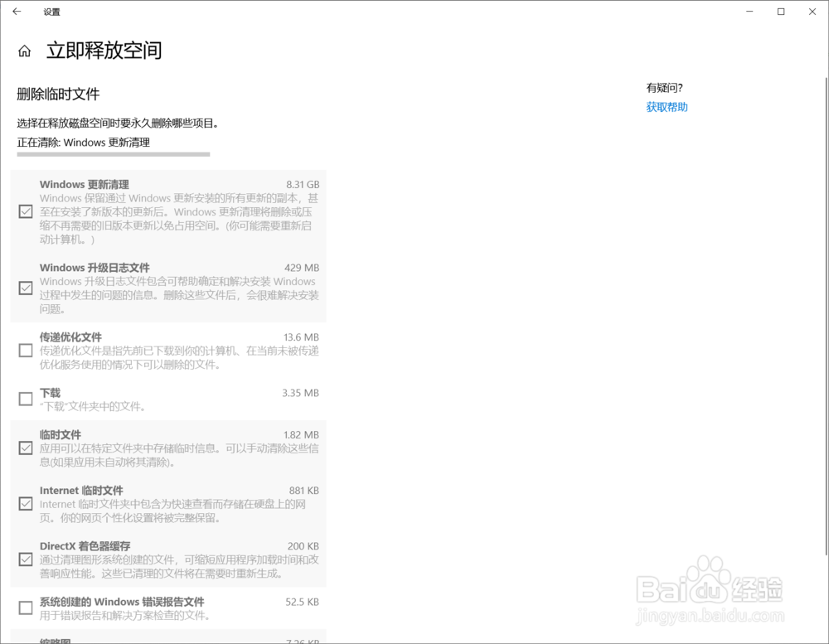Click the vertical scrollbar on the right

pos(826,316)
